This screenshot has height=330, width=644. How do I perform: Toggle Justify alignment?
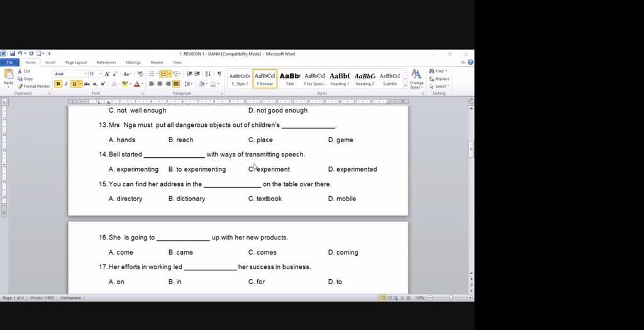click(x=176, y=84)
